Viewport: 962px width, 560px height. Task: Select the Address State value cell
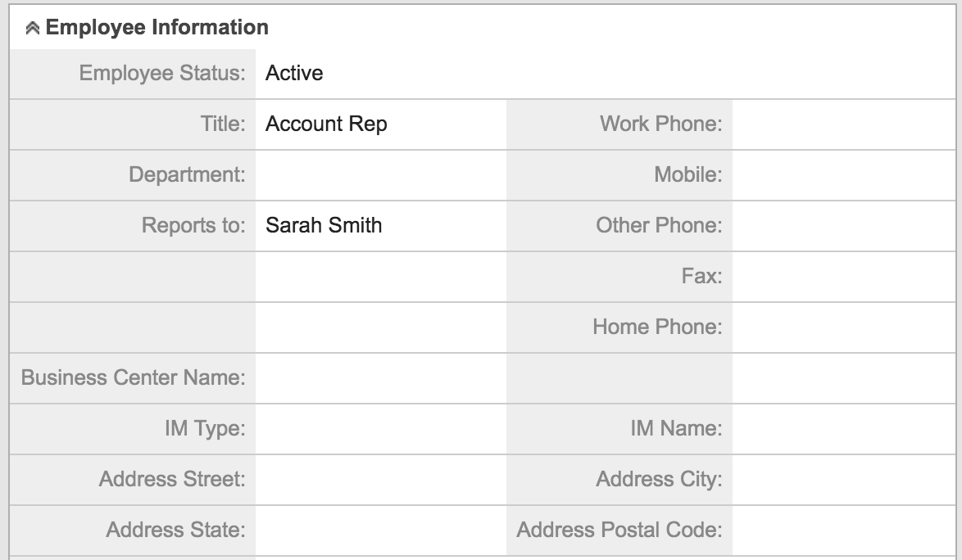pos(380,531)
